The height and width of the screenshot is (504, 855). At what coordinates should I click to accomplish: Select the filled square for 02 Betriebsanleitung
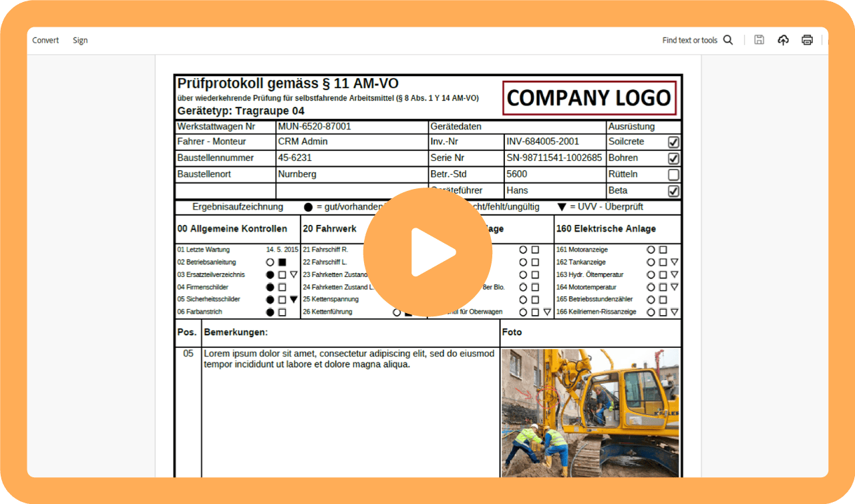coord(282,262)
